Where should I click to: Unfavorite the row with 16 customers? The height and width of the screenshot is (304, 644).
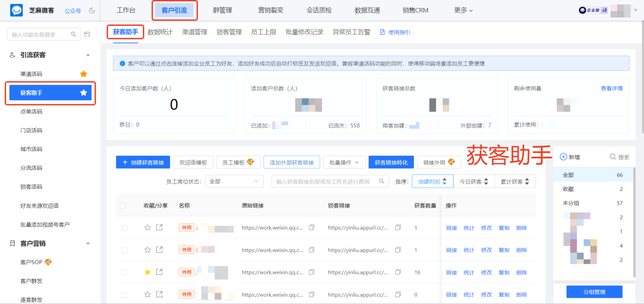tap(148, 272)
